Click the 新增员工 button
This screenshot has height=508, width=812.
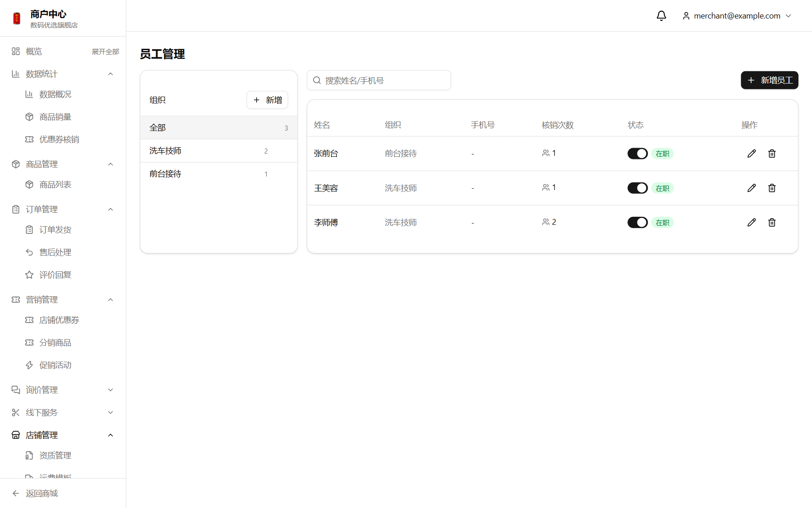tap(770, 80)
